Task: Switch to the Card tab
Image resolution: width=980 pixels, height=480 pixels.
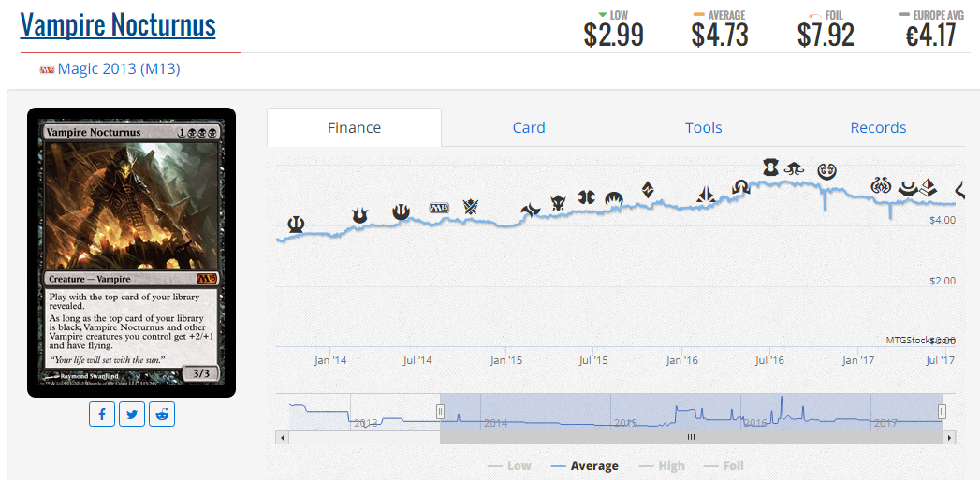Action: coord(528,127)
